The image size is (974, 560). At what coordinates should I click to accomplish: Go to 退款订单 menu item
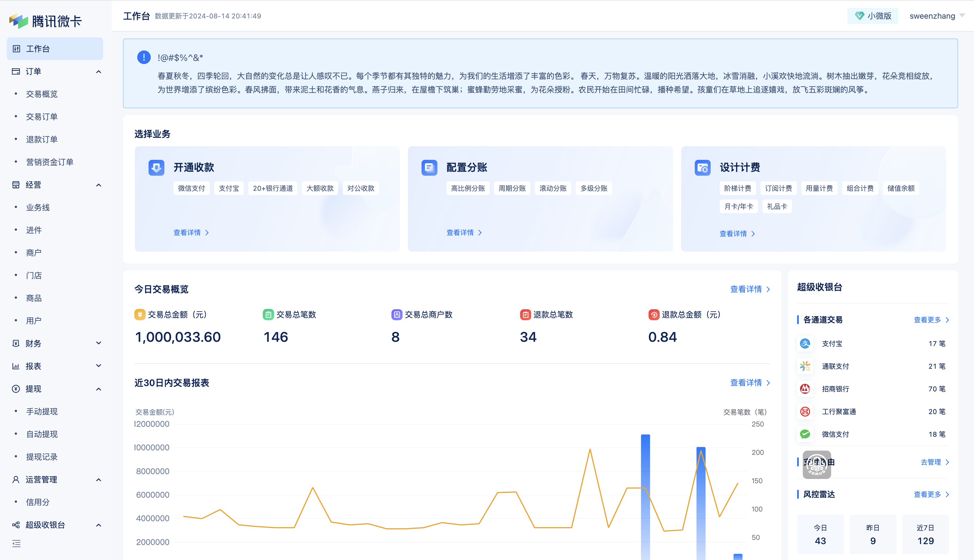point(42,140)
